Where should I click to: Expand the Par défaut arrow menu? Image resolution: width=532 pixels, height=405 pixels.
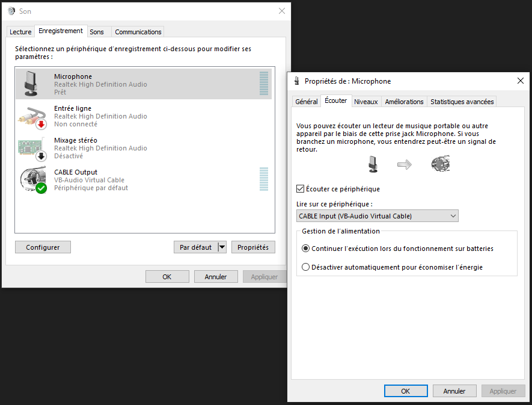(x=222, y=247)
